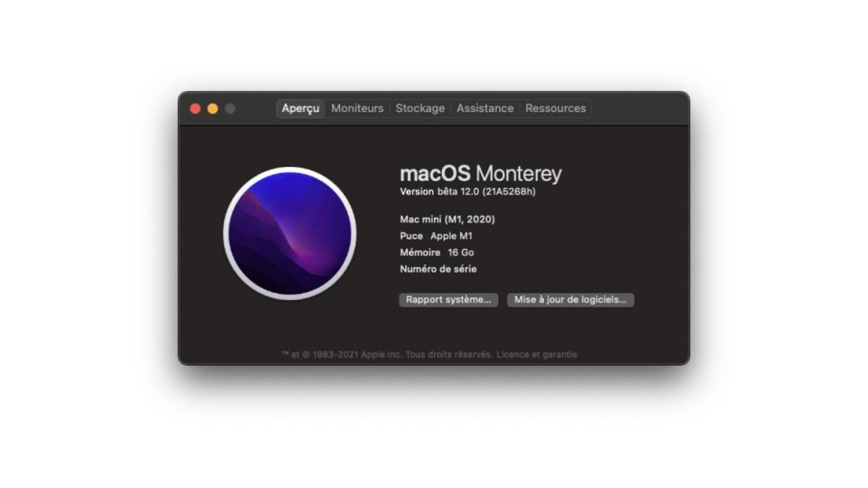Open Rapport système… button
This screenshot has width=868, height=488.
click(x=448, y=299)
